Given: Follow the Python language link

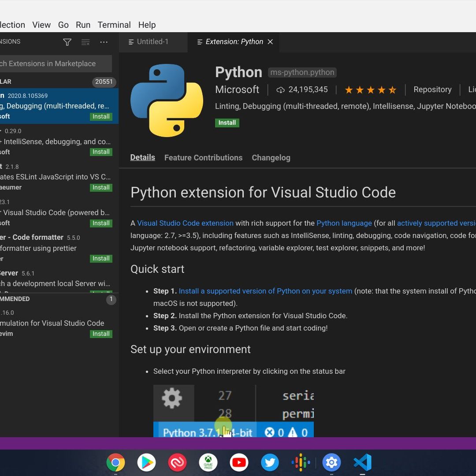Looking at the screenshot, I should pos(344,223).
